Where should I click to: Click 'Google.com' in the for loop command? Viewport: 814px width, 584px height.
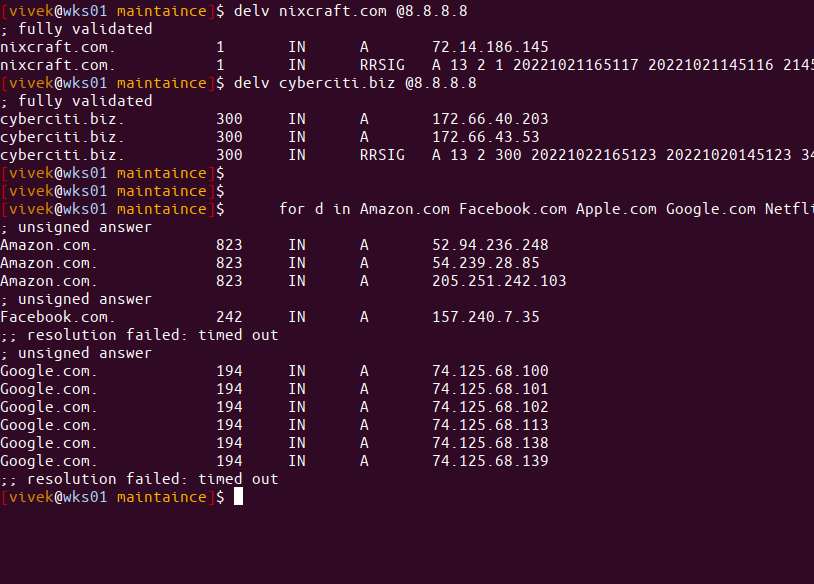(x=711, y=209)
